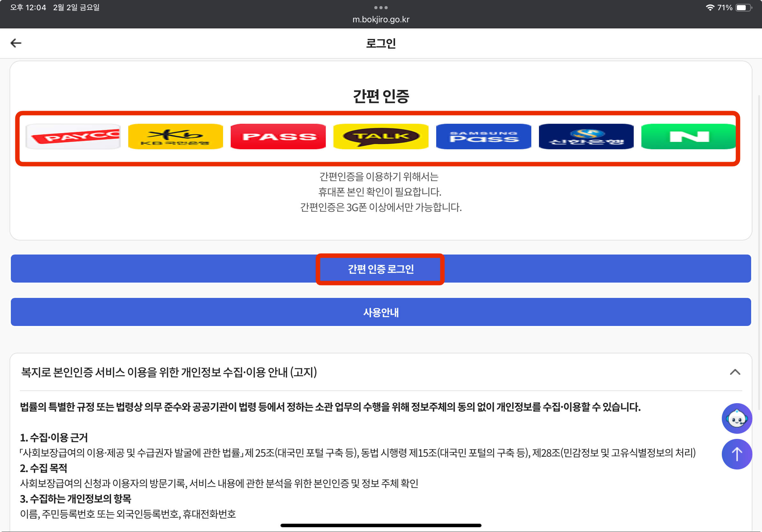Screen dimensions: 762x532
Task: Choose Shinhan Bank authentication icon
Action: point(586,136)
